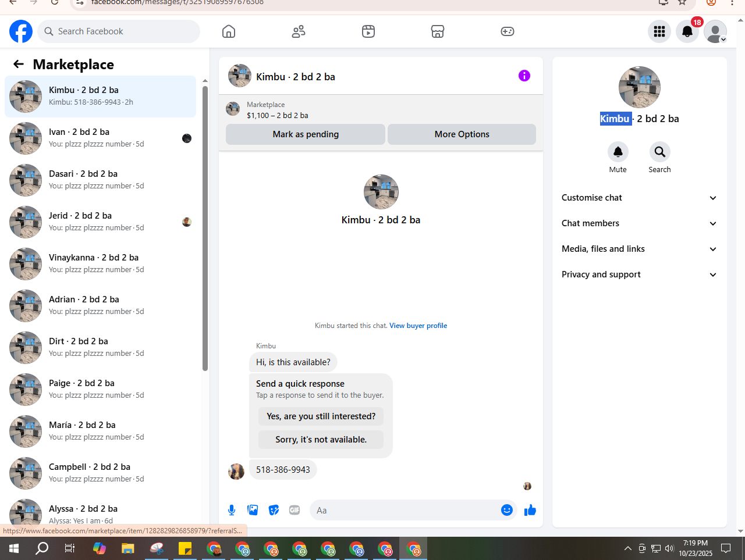Reload the page in browser

(x=55, y=2)
